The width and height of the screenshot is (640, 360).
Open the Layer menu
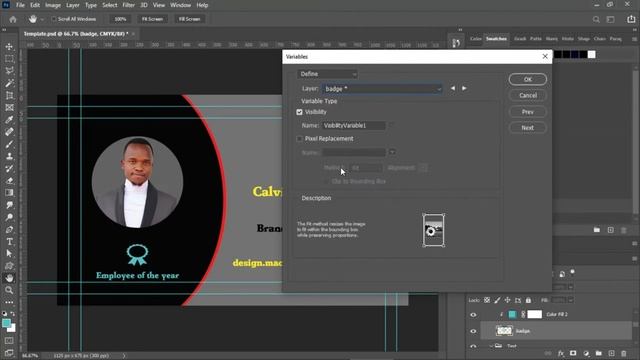(x=73, y=5)
